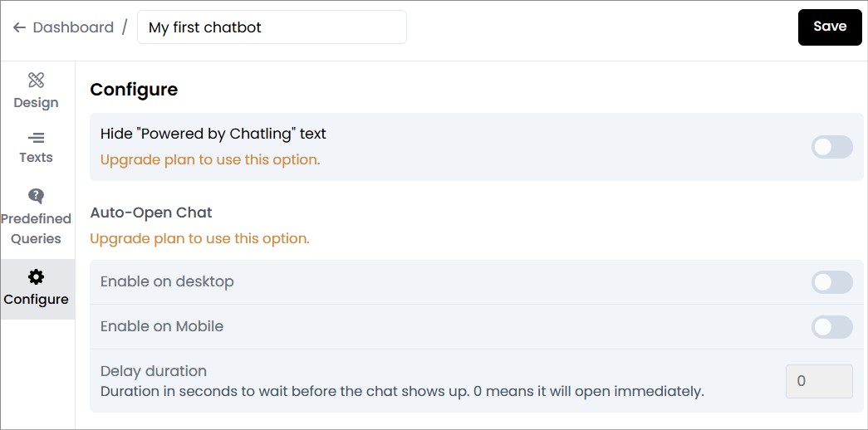This screenshot has width=868, height=430.
Task: Click the Predefined Queries question bubble icon
Action: coord(36,196)
